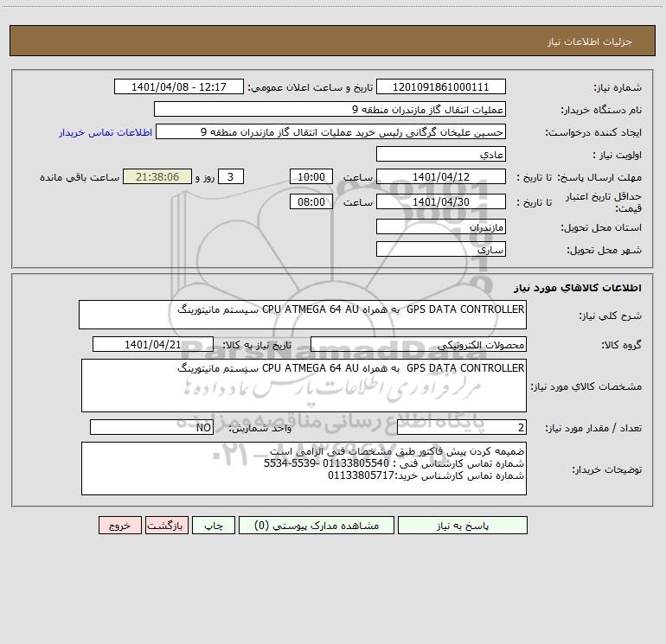Click the خروج exit button
The width and height of the screenshot is (666, 644).
click(x=119, y=525)
